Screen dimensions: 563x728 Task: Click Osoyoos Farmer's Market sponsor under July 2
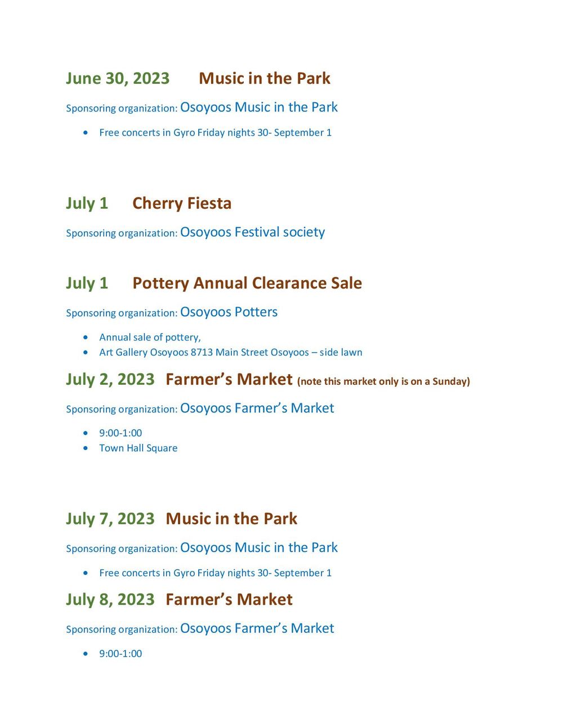[x=257, y=408]
